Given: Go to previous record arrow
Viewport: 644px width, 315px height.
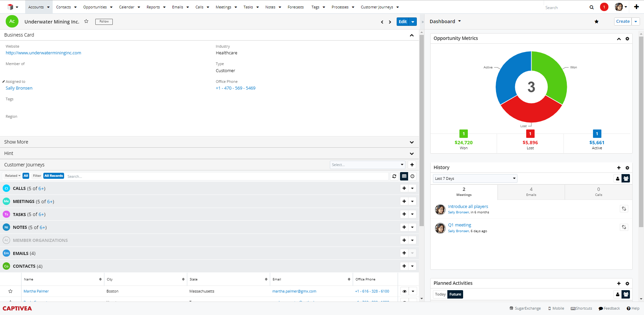Looking at the screenshot, I should click(x=382, y=22).
